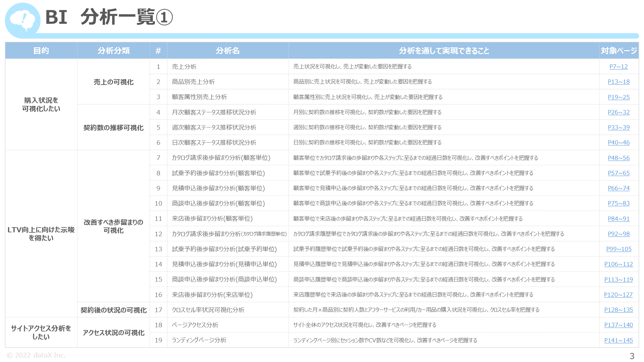Open the P106~112 page link
644x362 pixels.
[x=619, y=264]
